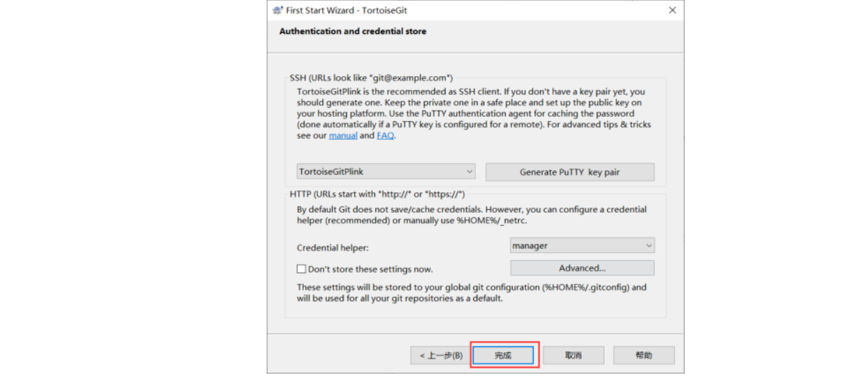Viewport: 868px width, 381px height.
Task: Open the TortoiseGitPlink SSH client dropdown
Action: point(386,171)
